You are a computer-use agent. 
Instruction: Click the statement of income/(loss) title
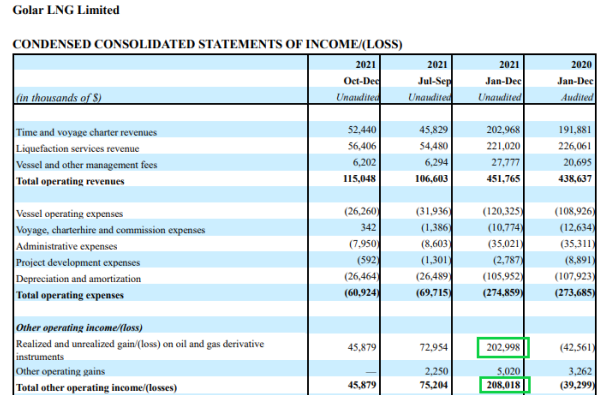point(207,44)
